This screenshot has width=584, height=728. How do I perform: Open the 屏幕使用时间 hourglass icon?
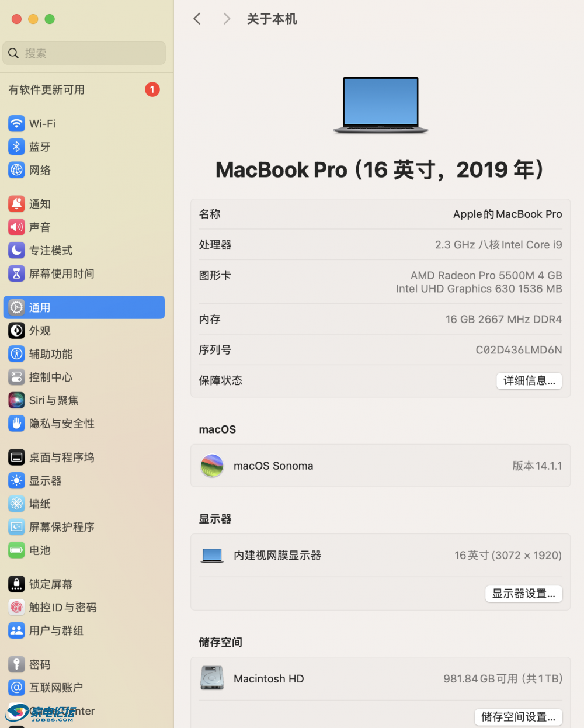point(16,273)
